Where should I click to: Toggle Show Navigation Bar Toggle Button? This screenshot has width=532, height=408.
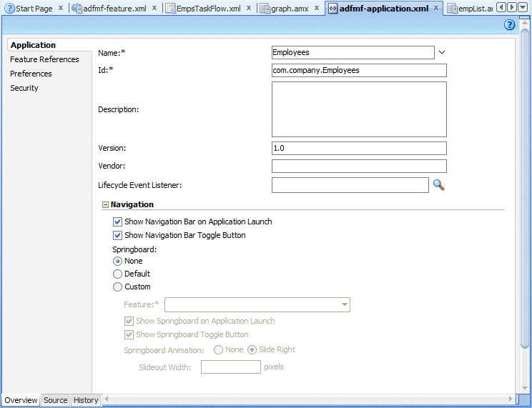pos(117,235)
